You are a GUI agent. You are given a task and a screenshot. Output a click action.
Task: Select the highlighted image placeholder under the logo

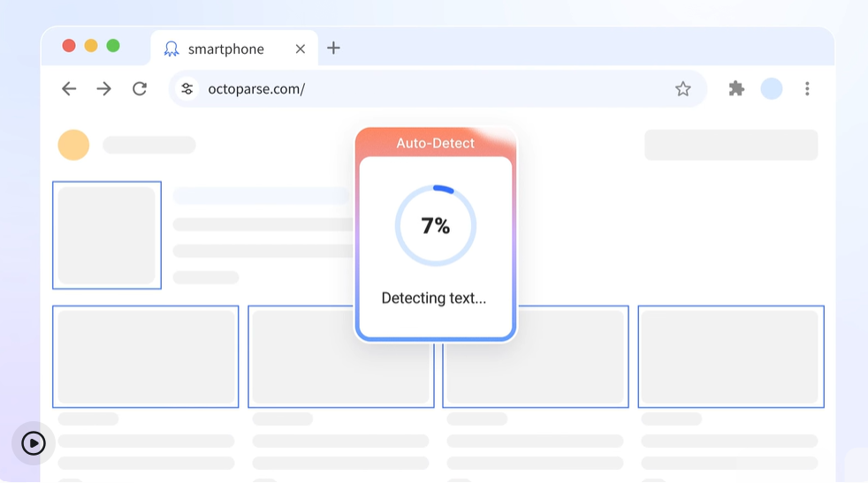[x=107, y=235]
